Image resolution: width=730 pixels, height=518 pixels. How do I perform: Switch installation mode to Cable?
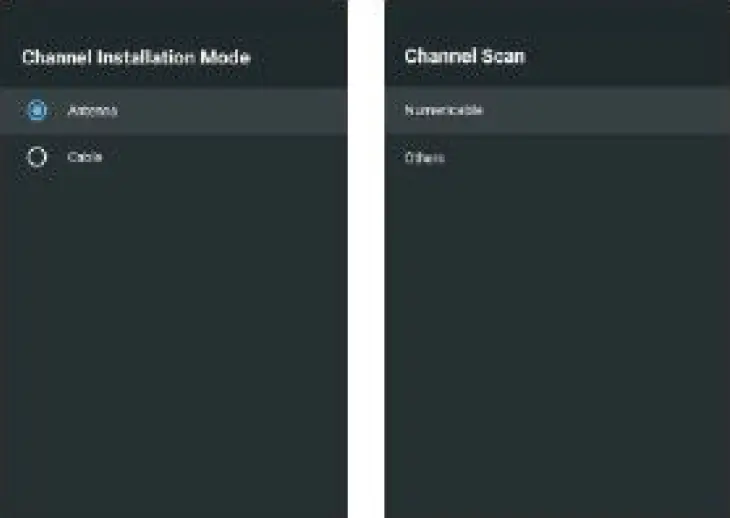[37, 157]
